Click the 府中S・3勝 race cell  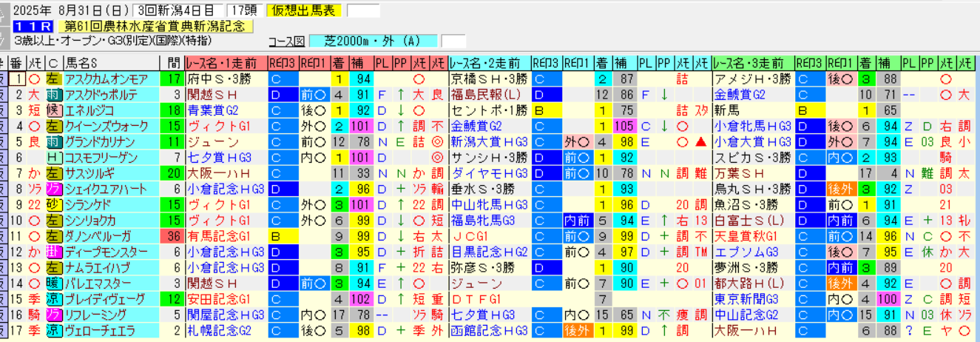click(226, 78)
